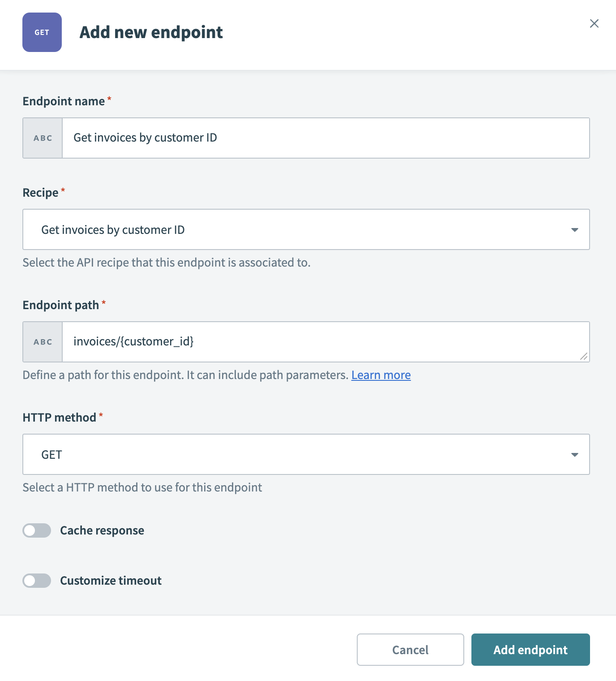
Task: Click the Add endpoint button
Action: (530, 650)
